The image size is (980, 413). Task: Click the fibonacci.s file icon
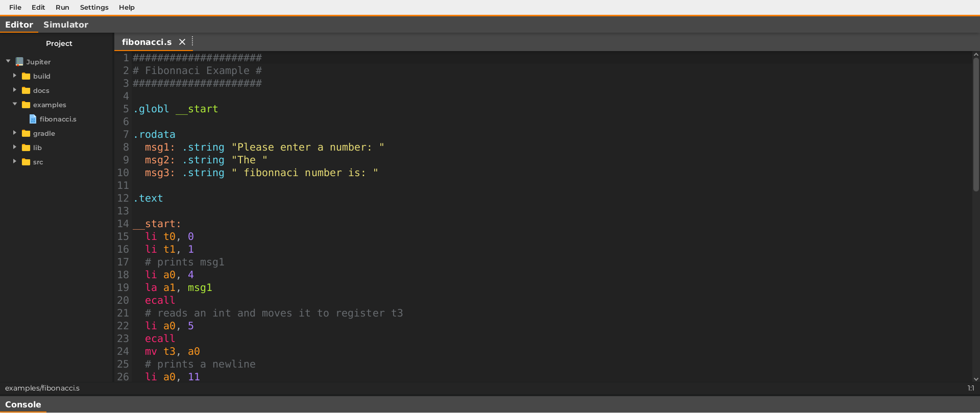click(x=33, y=119)
